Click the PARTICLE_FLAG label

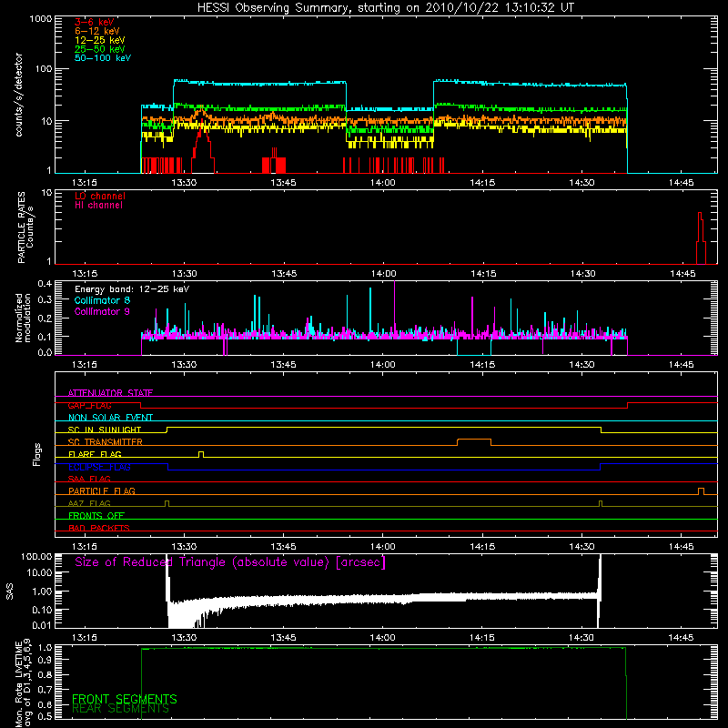[102, 490]
